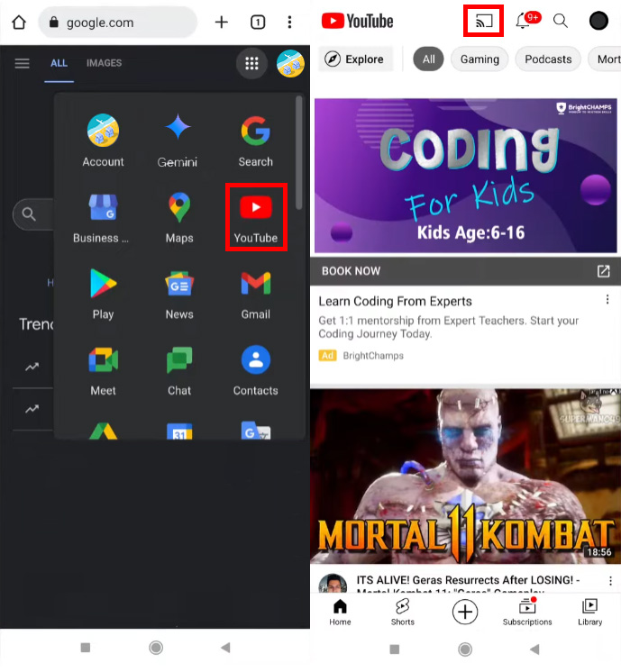The width and height of the screenshot is (621, 672).
Task: Tap the Create plus button
Action: tap(465, 612)
